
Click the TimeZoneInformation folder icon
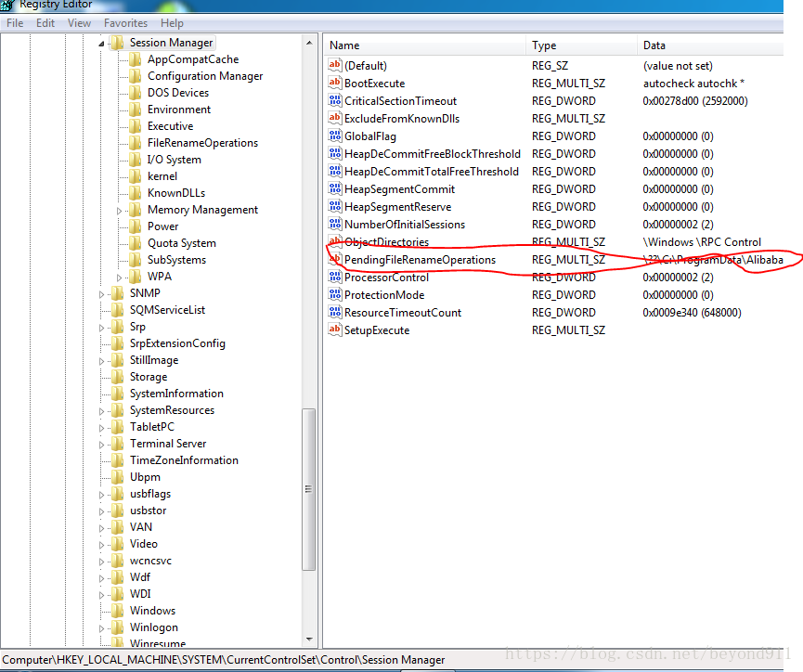pos(117,460)
